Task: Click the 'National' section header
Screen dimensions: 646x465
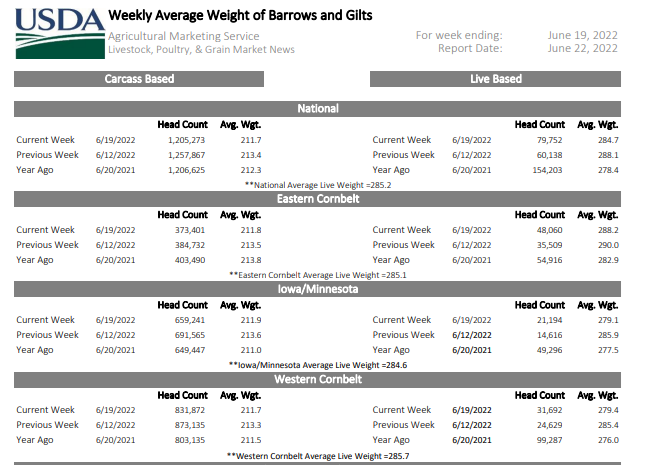Action: [x=318, y=108]
